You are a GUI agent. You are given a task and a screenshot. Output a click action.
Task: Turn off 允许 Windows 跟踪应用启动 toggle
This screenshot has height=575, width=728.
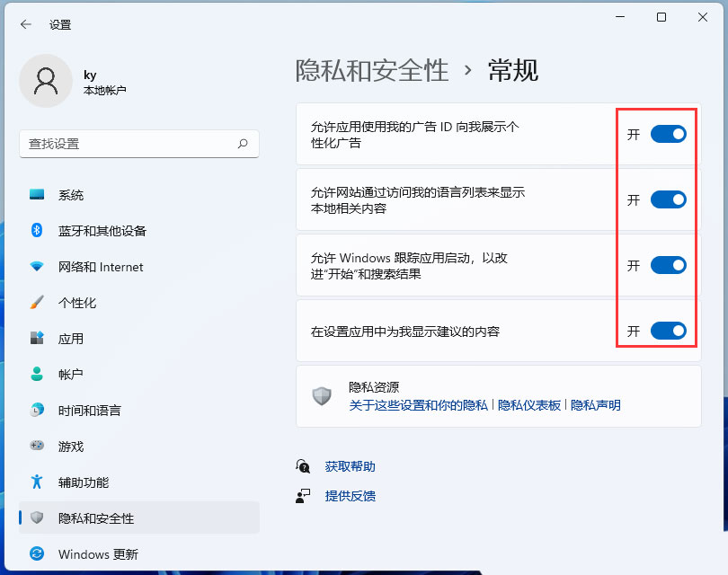666,265
